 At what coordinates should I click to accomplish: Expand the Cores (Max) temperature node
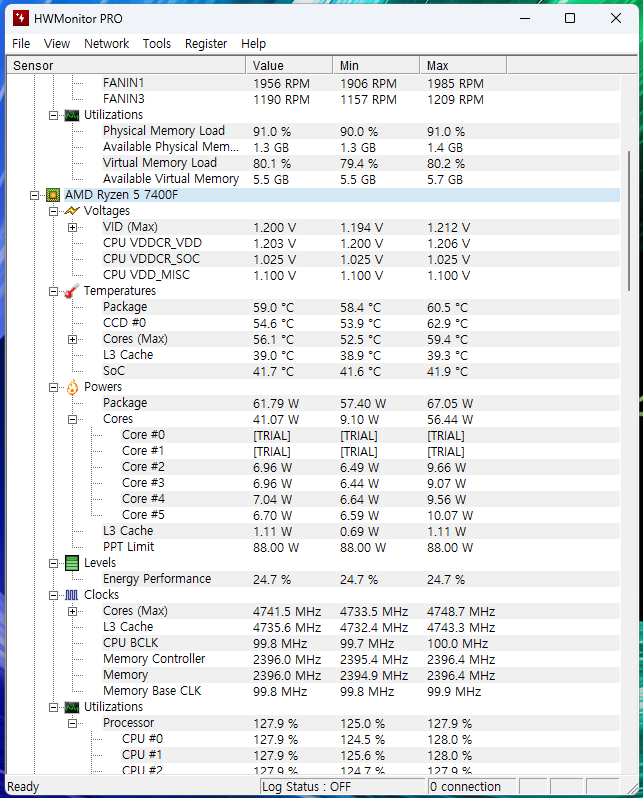click(x=73, y=339)
